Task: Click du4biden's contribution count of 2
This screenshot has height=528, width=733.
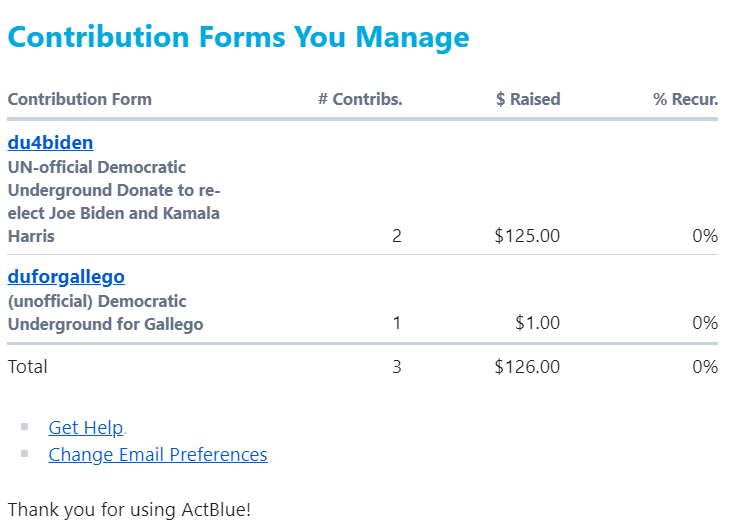Action: click(x=397, y=236)
